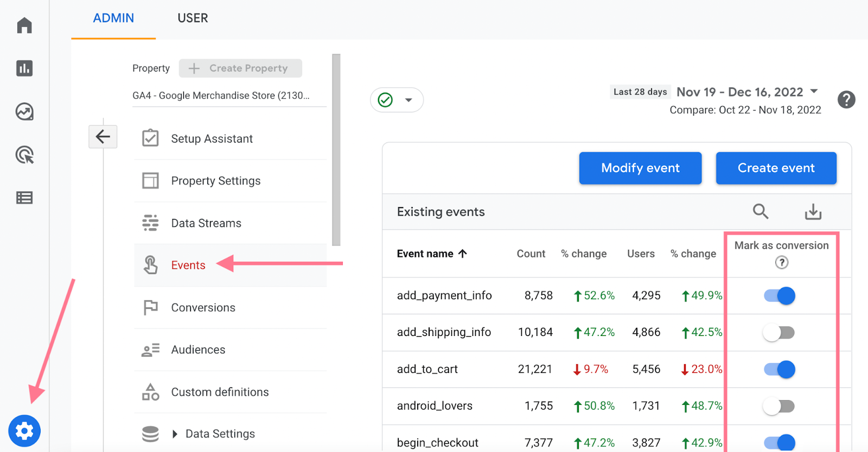
Task: Open the date range dropdown
Action: coord(814,92)
